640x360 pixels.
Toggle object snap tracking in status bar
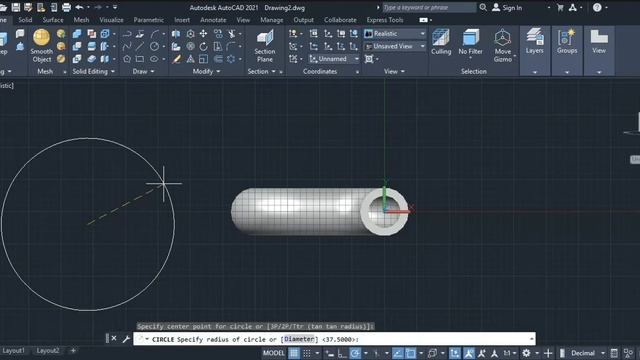(398, 353)
